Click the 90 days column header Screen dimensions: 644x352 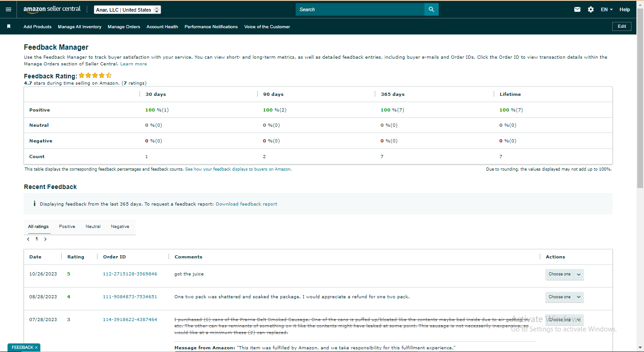[273, 94]
